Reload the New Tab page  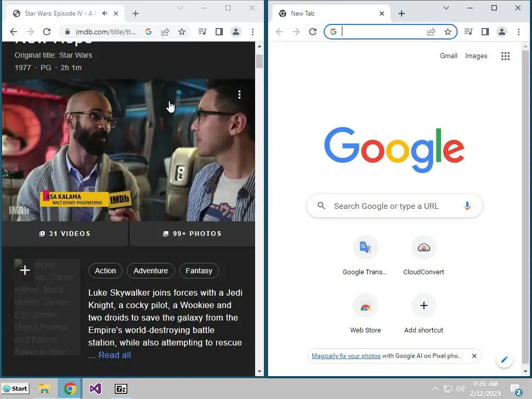(x=313, y=32)
